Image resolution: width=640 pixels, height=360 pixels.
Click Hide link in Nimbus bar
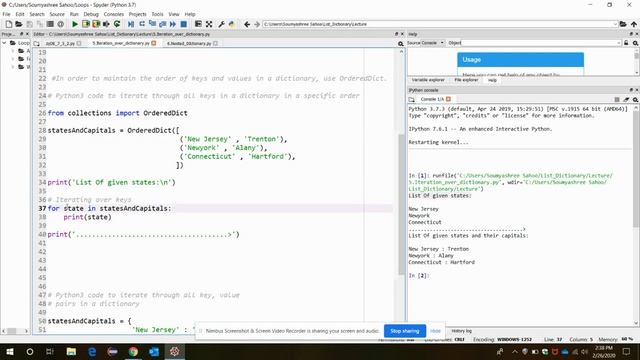click(x=436, y=331)
